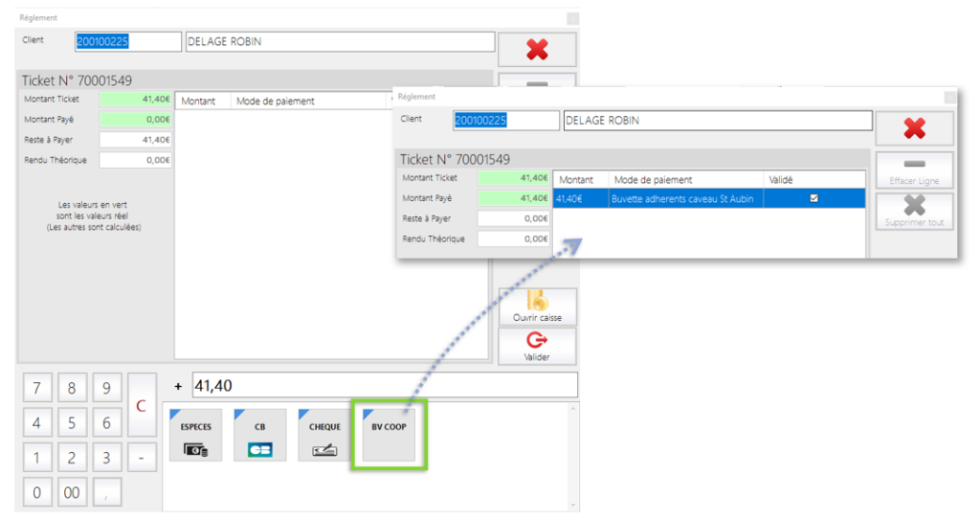The height and width of the screenshot is (521, 980).
Task: Click client number field 200100225 in overlay
Action: 505,121
